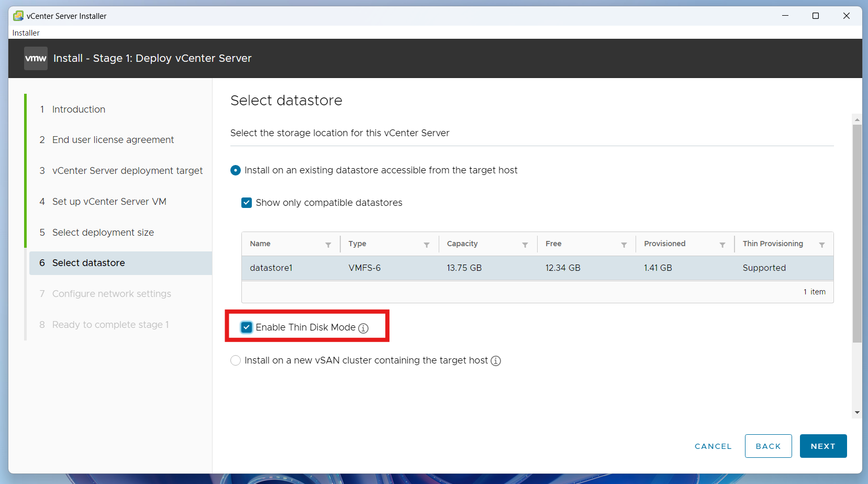Click the scroll down arrow on scrollbar
The height and width of the screenshot is (484, 868).
(857, 412)
